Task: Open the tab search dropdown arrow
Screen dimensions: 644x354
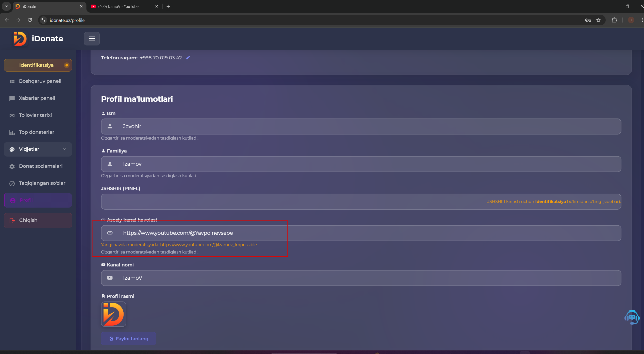Action: pyautogui.click(x=7, y=6)
